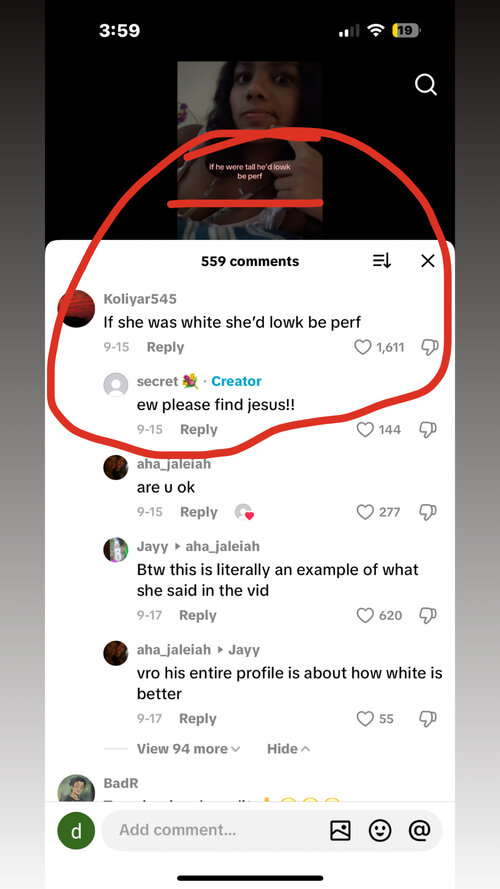Tap the video preview thumbnail
500x889 pixels.
[x=249, y=150]
